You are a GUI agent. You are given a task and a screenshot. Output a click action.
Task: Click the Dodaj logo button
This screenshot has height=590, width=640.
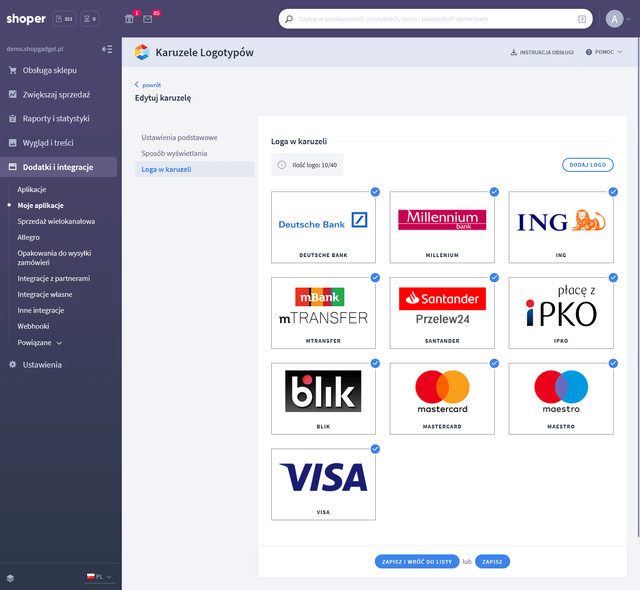(x=588, y=165)
